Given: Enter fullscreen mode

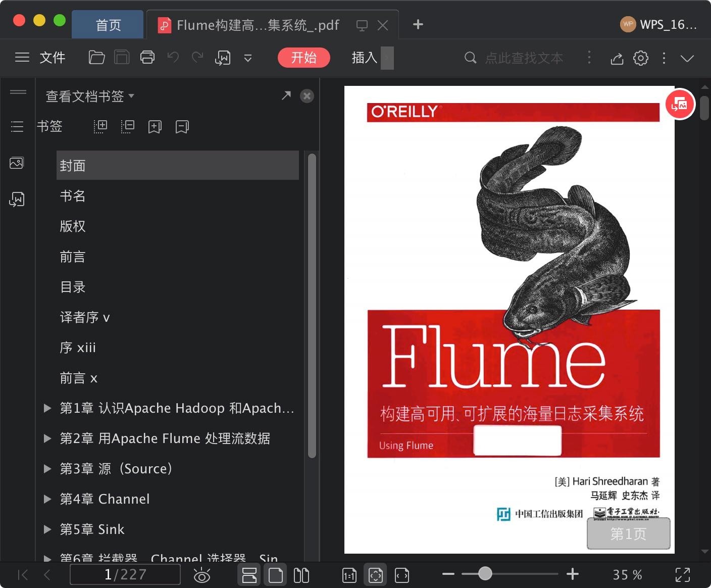Looking at the screenshot, I should coord(683,575).
